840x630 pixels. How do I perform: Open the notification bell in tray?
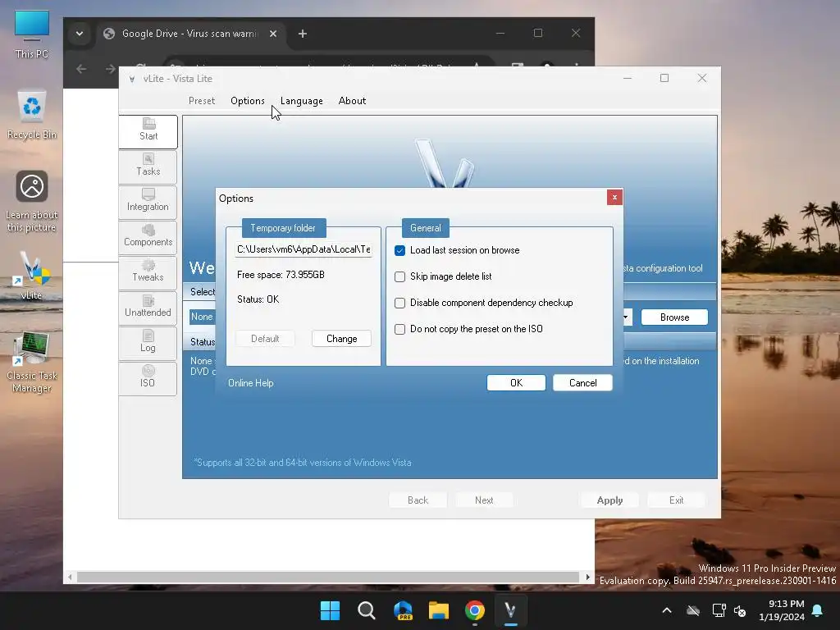(818, 610)
